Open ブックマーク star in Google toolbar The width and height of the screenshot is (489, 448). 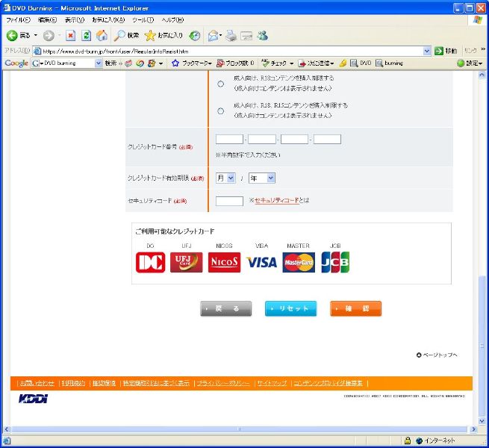(175, 63)
